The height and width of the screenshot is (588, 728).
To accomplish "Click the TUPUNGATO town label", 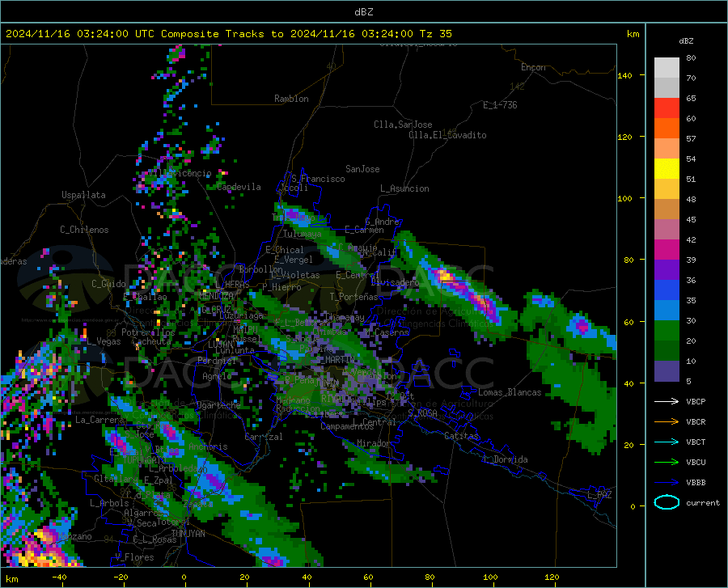I will tap(144, 460).
